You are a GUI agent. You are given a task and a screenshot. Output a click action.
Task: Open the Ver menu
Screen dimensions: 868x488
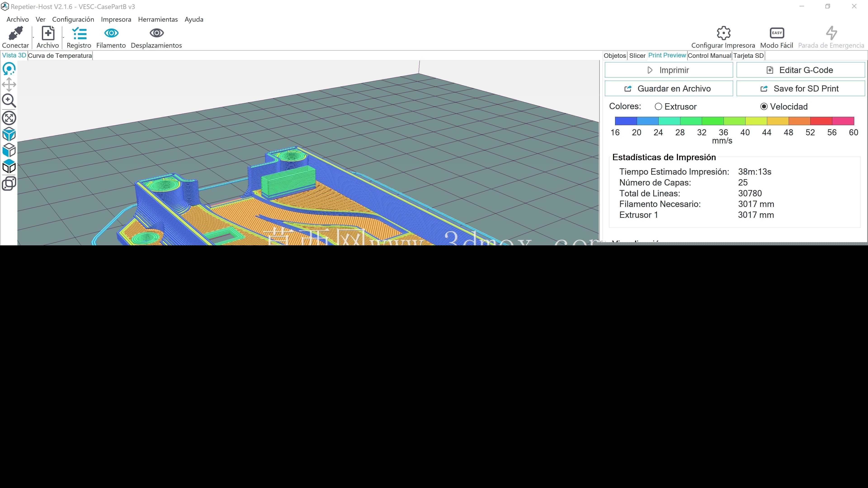click(40, 19)
